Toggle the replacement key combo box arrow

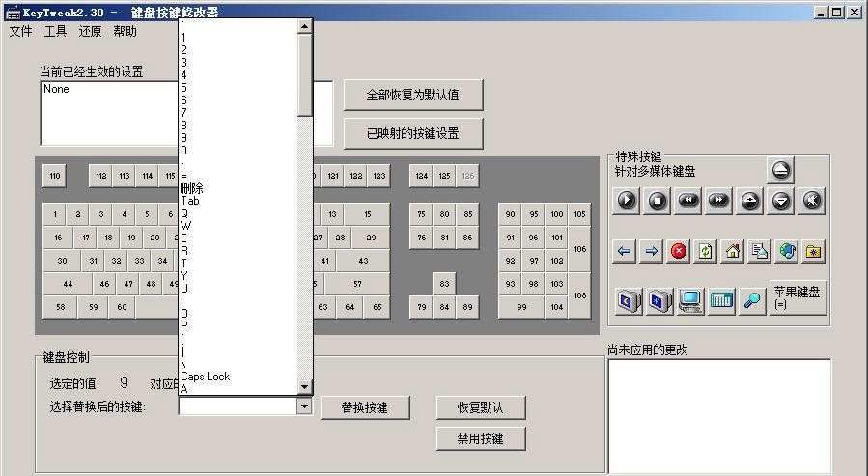(304, 406)
